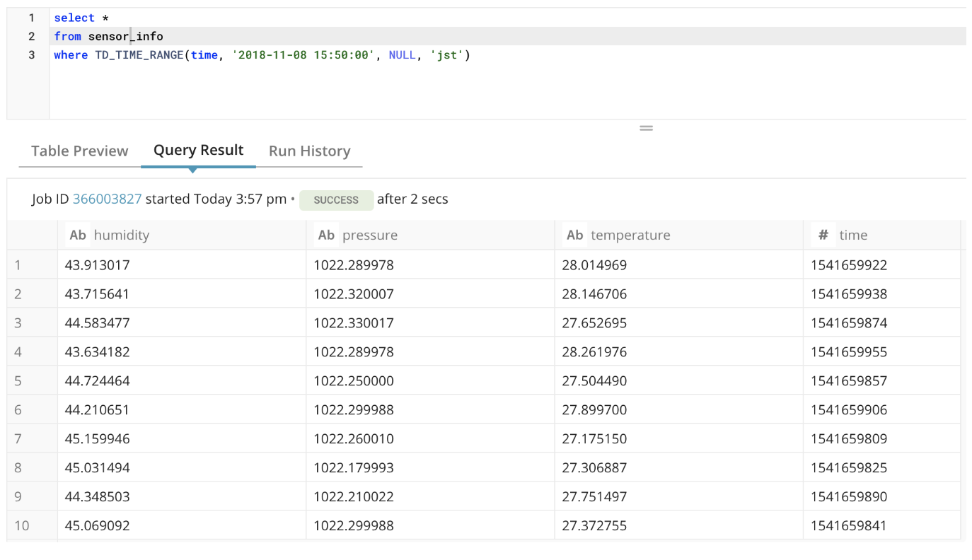Select the pressure column header

369,235
